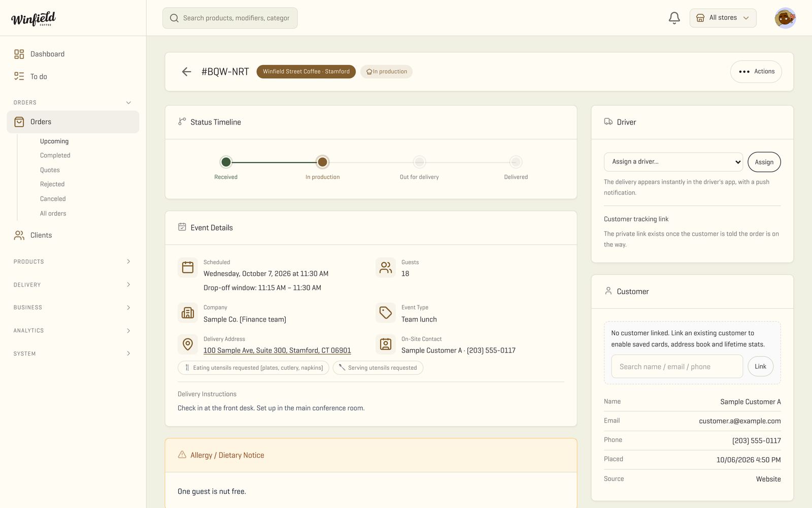Open the user avatar menu
812x508 pixels.
(785, 18)
